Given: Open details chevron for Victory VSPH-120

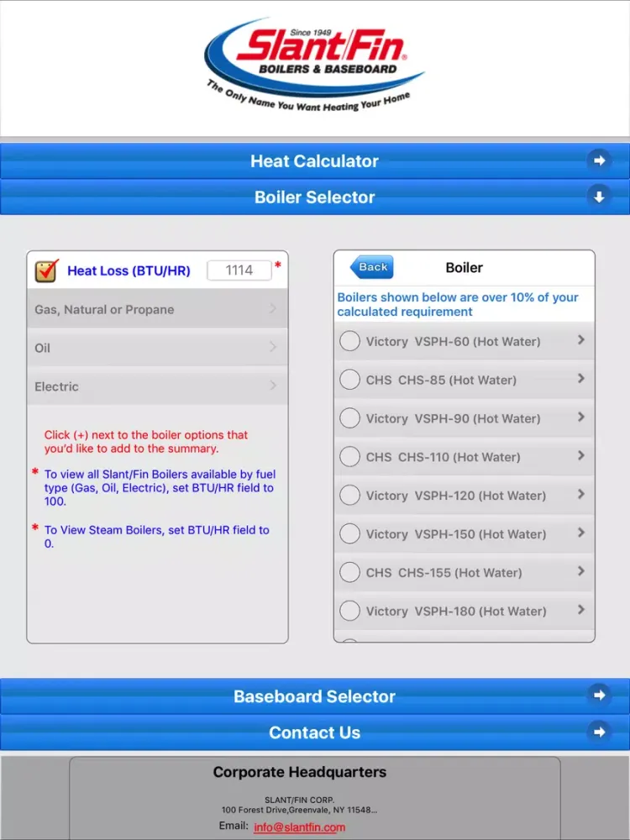Looking at the screenshot, I should (x=581, y=494).
